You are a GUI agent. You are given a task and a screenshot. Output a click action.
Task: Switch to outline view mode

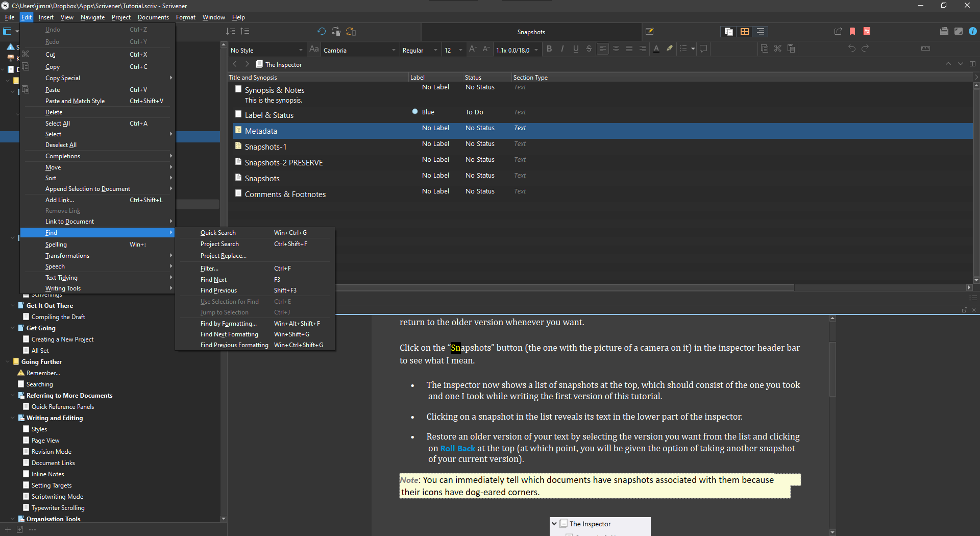[x=760, y=31]
